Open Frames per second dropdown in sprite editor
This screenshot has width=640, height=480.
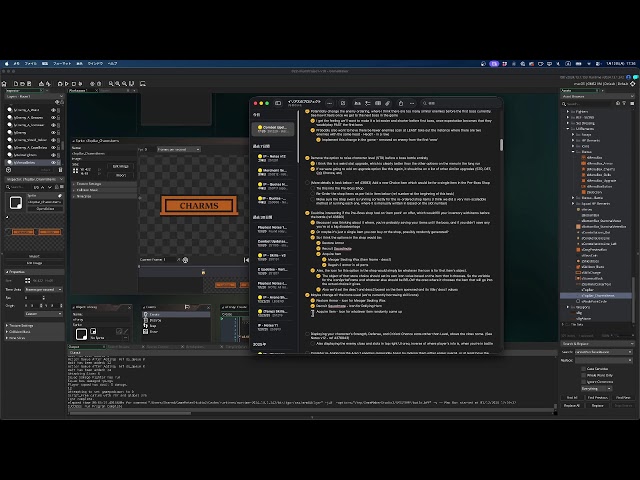click(x=179, y=149)
